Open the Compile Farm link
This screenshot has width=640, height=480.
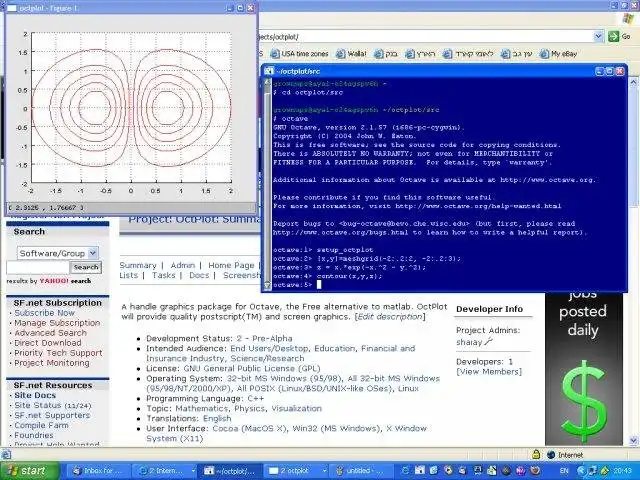[41, 425]
